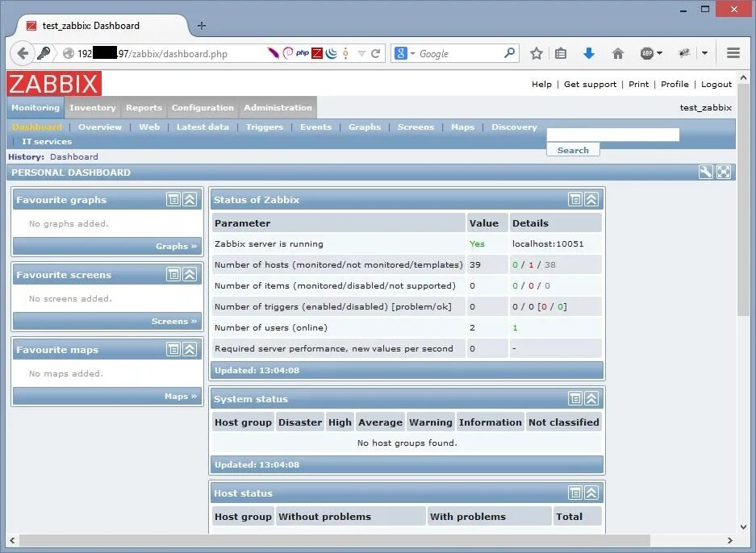Open Status of Zabbix widget menu icon

pyautogui.click(x=574, y=199)
